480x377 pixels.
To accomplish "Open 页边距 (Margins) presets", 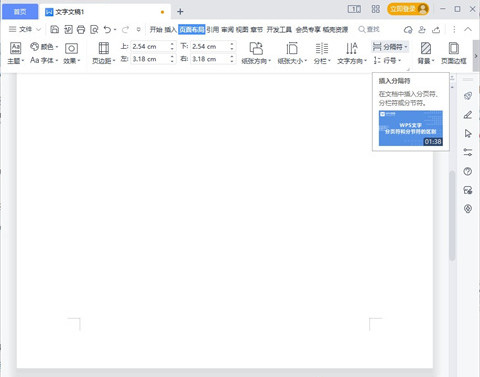I will 104,53.
